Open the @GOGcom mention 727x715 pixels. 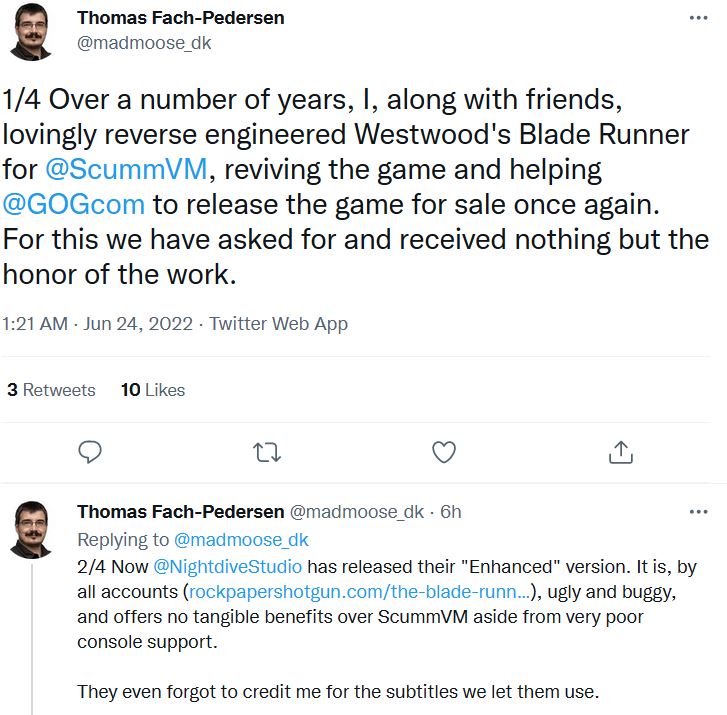75,205
